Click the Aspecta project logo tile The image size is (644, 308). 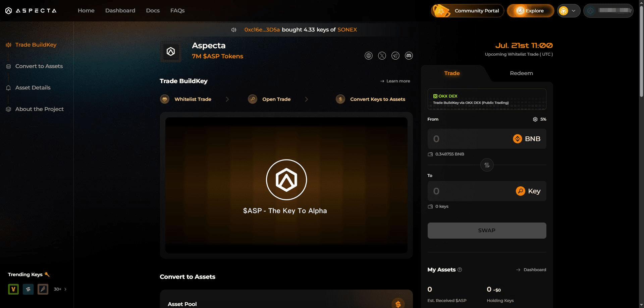171,52
